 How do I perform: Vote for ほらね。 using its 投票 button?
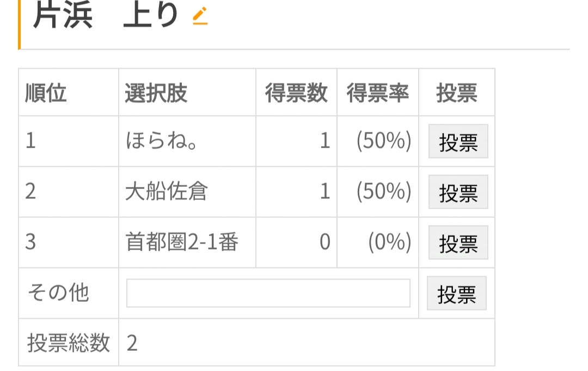tap(458, 142)
